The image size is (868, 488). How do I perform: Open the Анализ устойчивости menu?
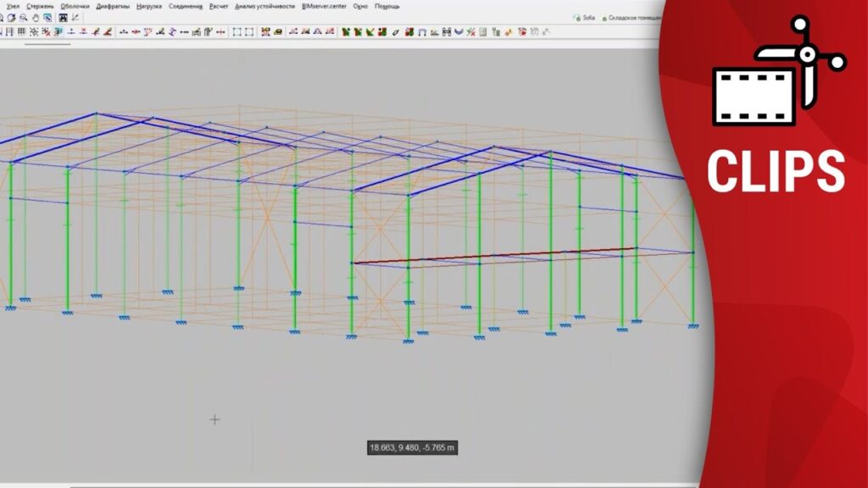coord(264,6)
